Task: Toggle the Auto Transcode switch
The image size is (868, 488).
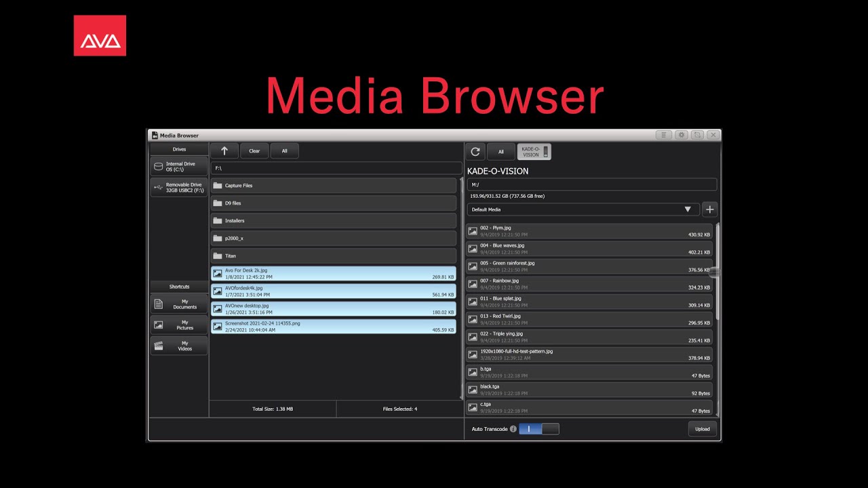Action: (x=539, y=429)
